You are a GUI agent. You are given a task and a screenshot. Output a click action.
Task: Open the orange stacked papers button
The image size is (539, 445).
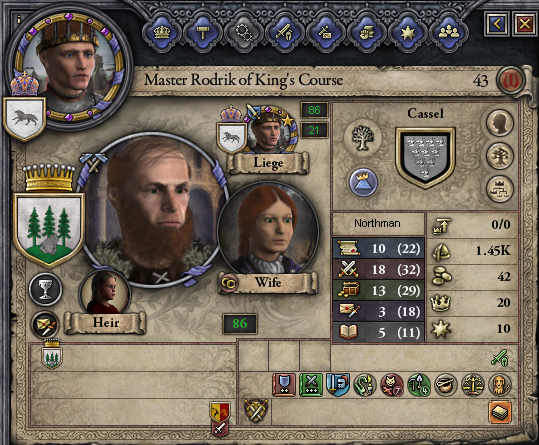pos(500,412)
